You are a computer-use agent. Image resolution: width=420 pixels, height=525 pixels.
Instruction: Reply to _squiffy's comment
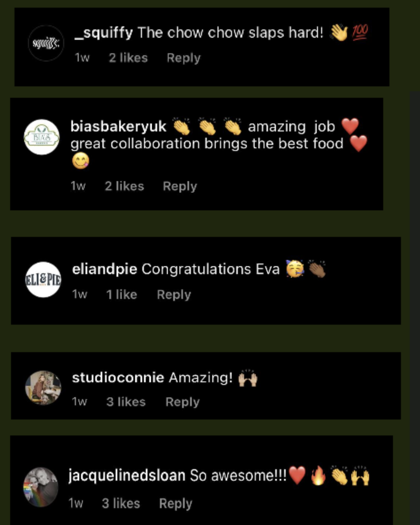pyautogui.click(x=184, y=58)
